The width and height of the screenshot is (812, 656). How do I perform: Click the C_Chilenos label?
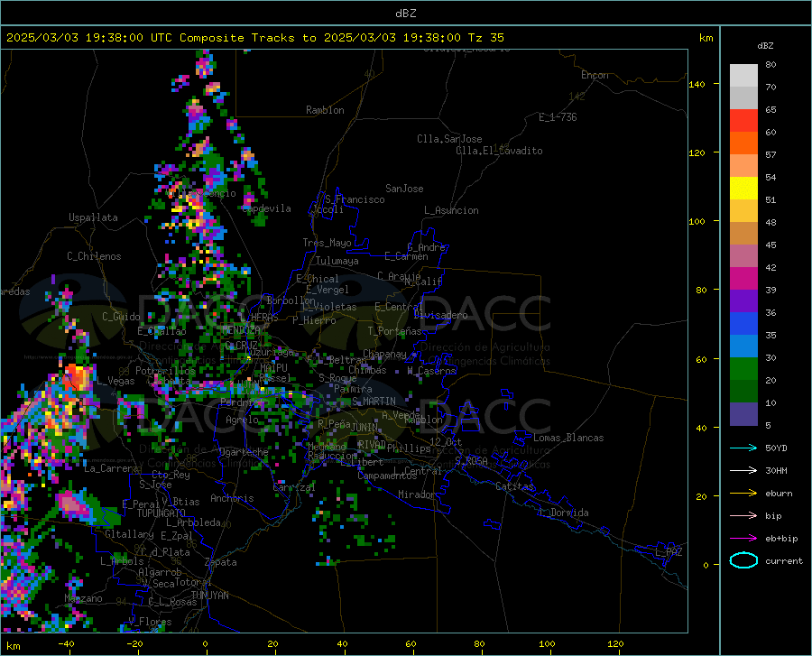[x=94, y=256]
